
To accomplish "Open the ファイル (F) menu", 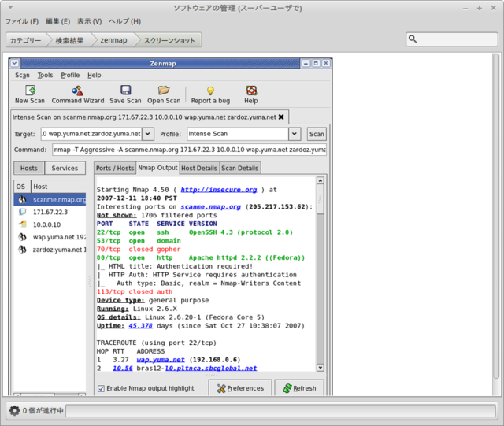I will [22, 21].
